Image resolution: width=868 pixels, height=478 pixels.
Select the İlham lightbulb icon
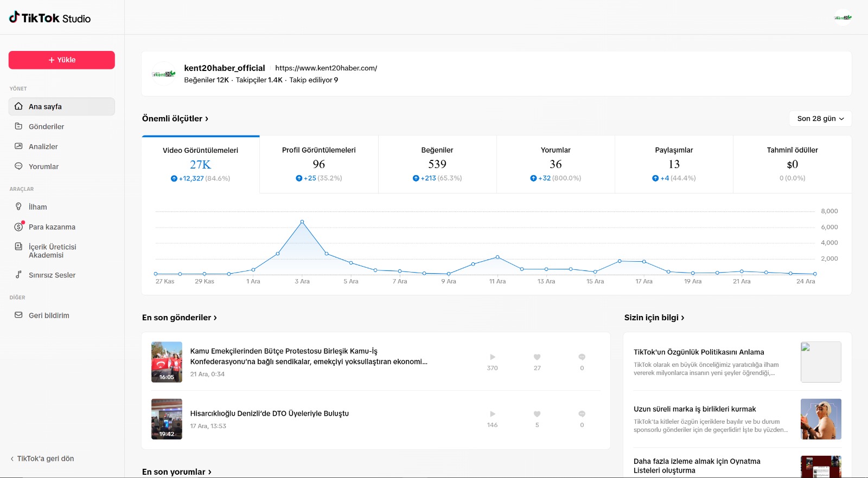tap(18, 206)
